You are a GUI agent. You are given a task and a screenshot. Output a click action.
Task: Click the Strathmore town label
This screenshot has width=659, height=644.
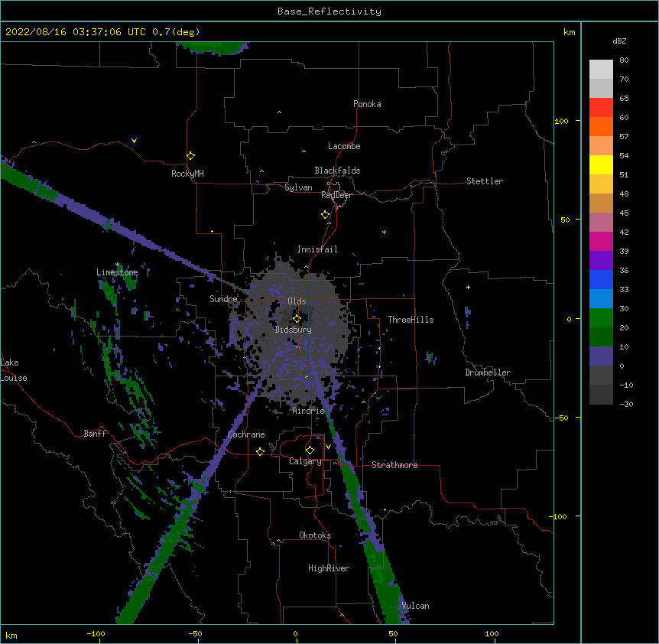(x=394, y=465)
